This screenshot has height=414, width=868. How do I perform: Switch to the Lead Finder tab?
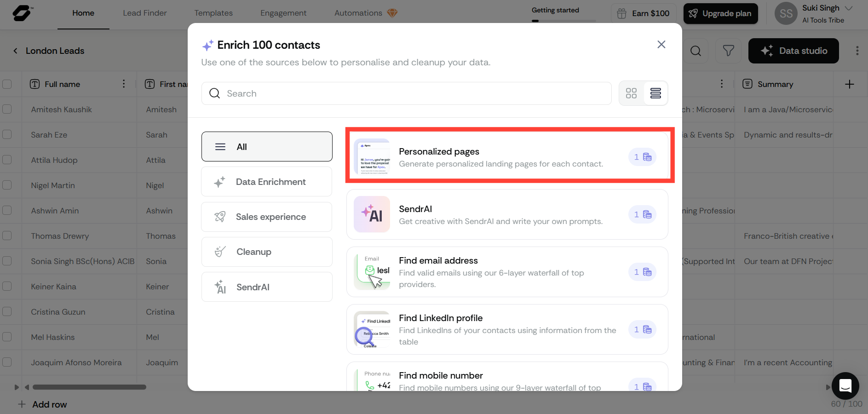144,13
